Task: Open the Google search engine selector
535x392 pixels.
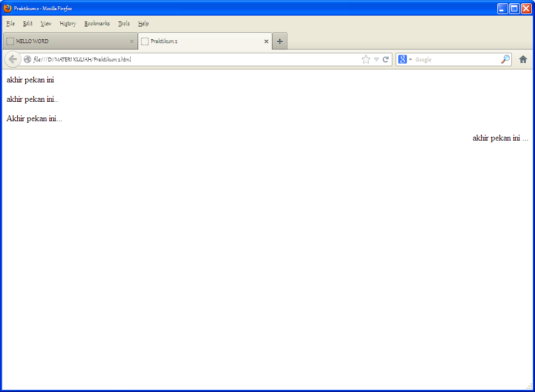Action: pyautogui.click(x=405, y=59)
